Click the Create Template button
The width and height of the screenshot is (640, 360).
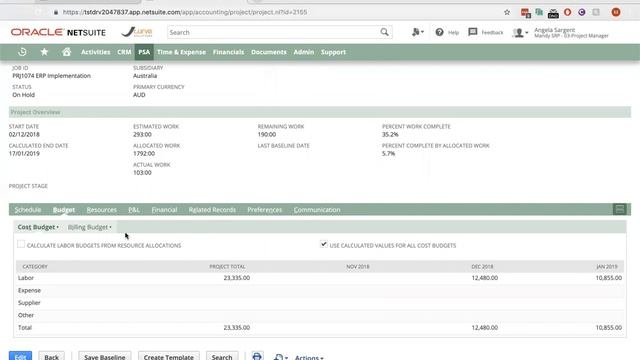tap(169, 356)
